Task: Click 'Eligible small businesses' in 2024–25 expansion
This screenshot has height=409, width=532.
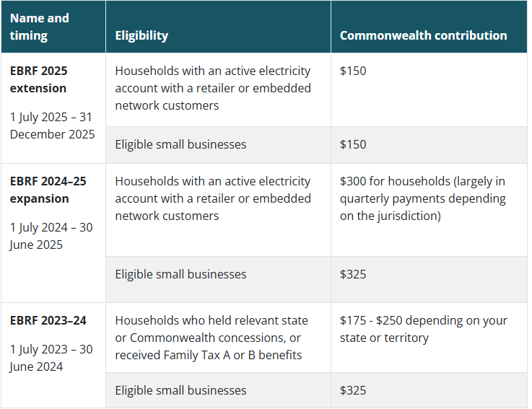Action: pos(180,274)
